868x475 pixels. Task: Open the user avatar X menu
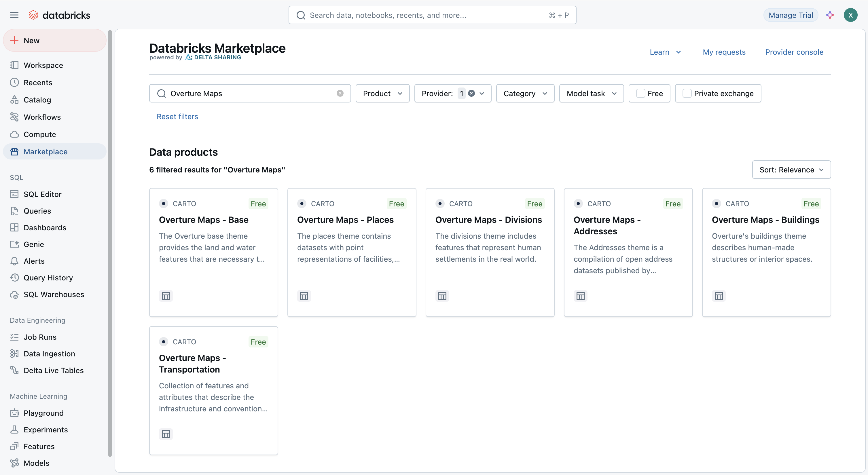(x=850, y=15)
